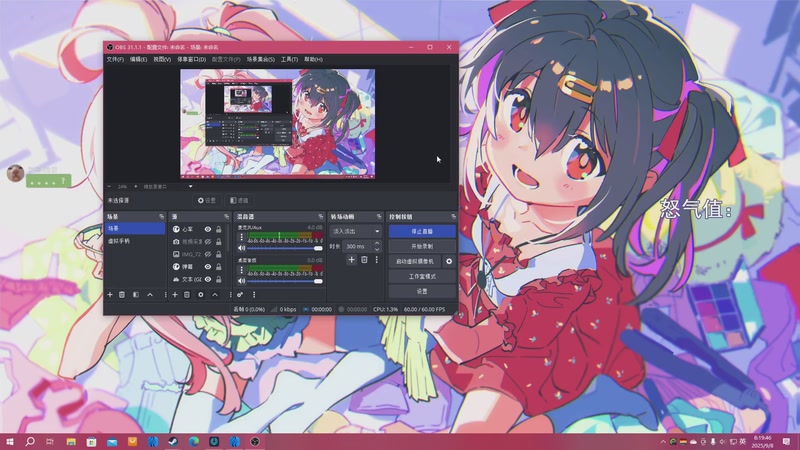800x450 pixels.
Task: Toggle the lock on the 视频采集 source
Action: click(218, 242)
